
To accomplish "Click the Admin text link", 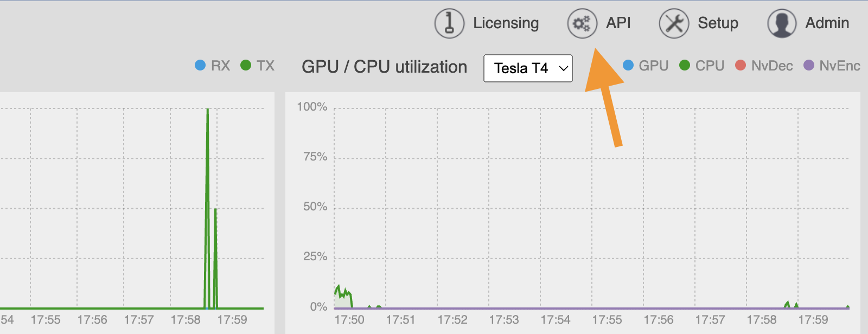I will (x=827, y=23).
